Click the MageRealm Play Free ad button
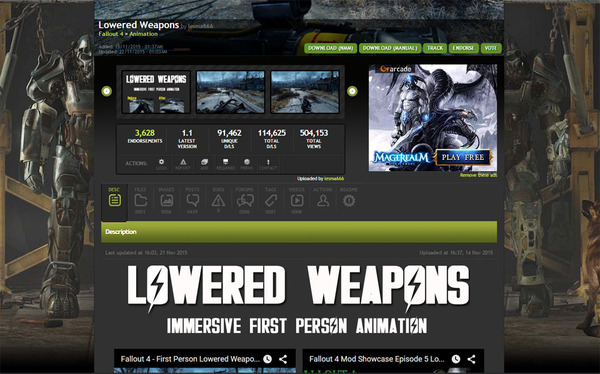Image resolution: width=600 pixels, height=374 pixels. coord(463,157)
